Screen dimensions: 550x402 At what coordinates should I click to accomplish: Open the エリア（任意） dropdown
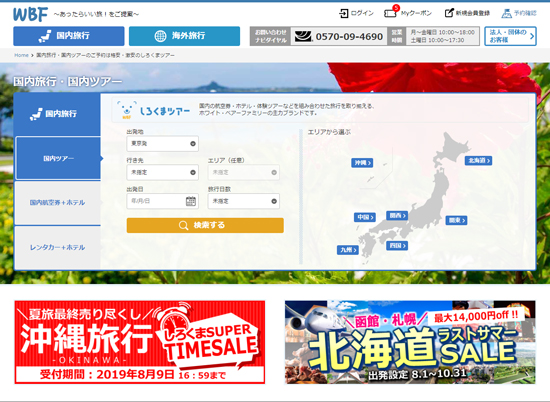coord(244,172)
